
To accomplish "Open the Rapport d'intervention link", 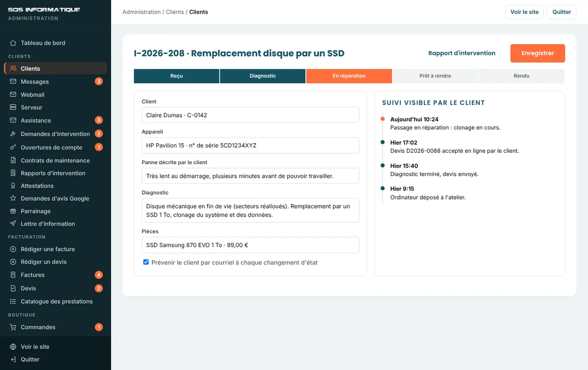I will coord(462,53).
